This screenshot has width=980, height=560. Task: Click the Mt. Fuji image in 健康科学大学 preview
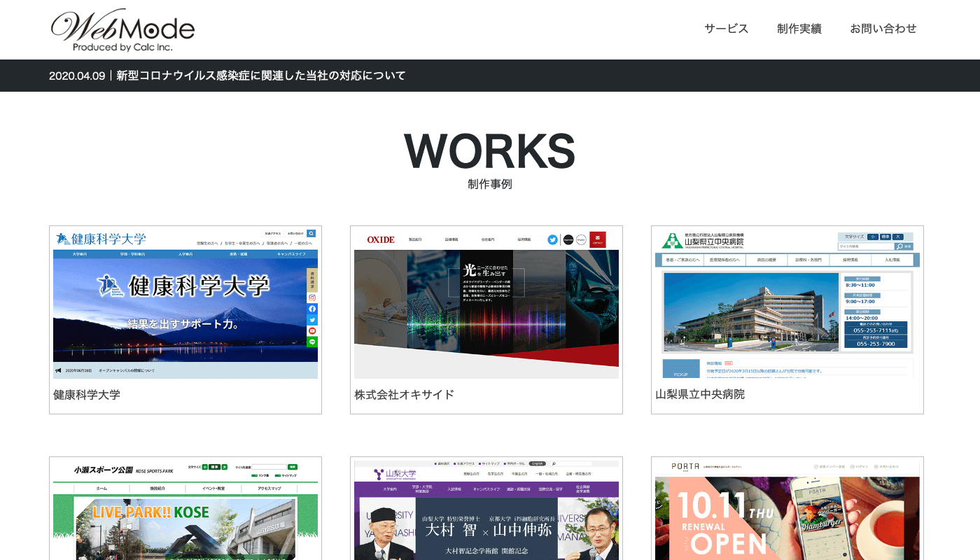tap(185, 315)
